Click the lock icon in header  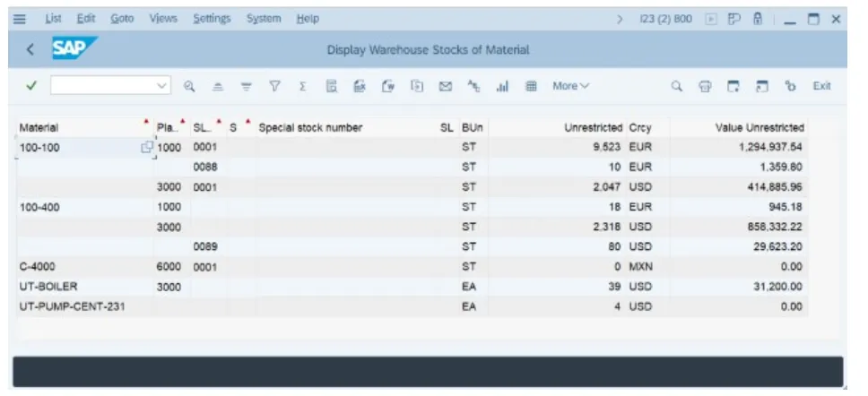pos(758,19)
